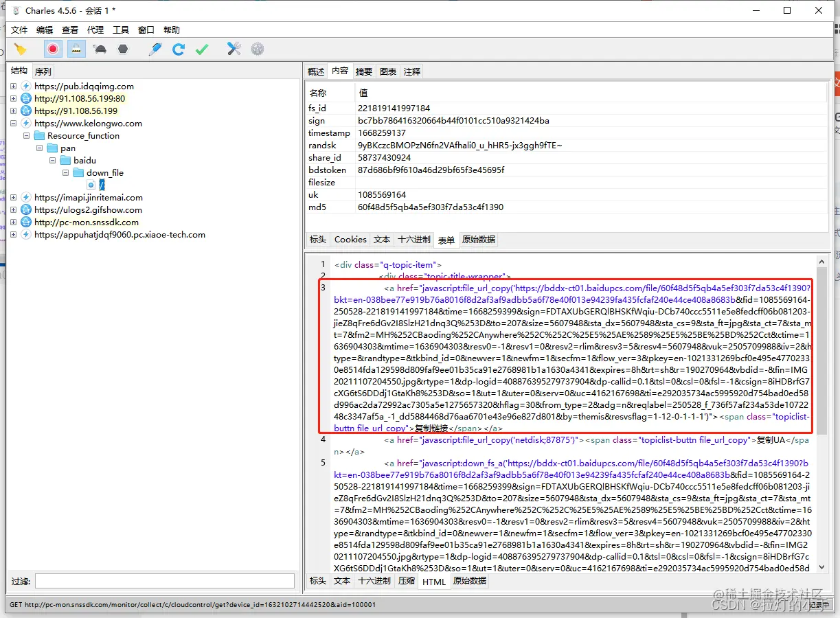Toggle the red record button
This screenshot has height=618, width=840.
(53, 49)
